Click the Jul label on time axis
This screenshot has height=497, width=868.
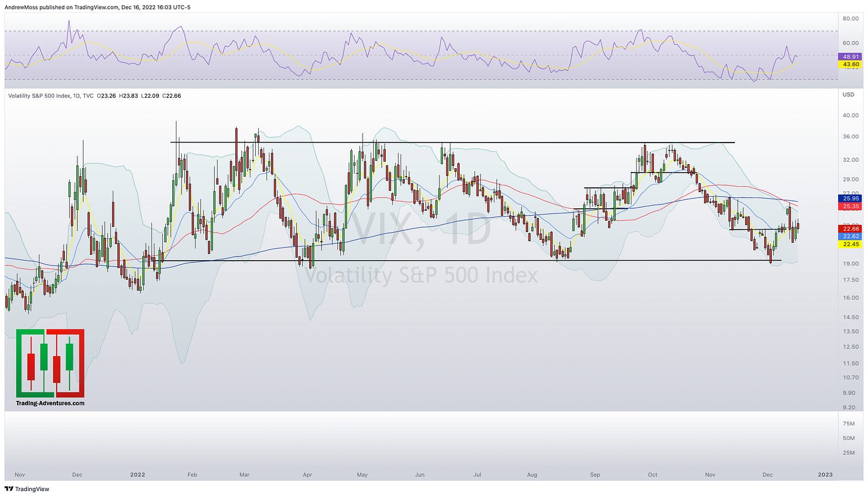tap(477, 475)
